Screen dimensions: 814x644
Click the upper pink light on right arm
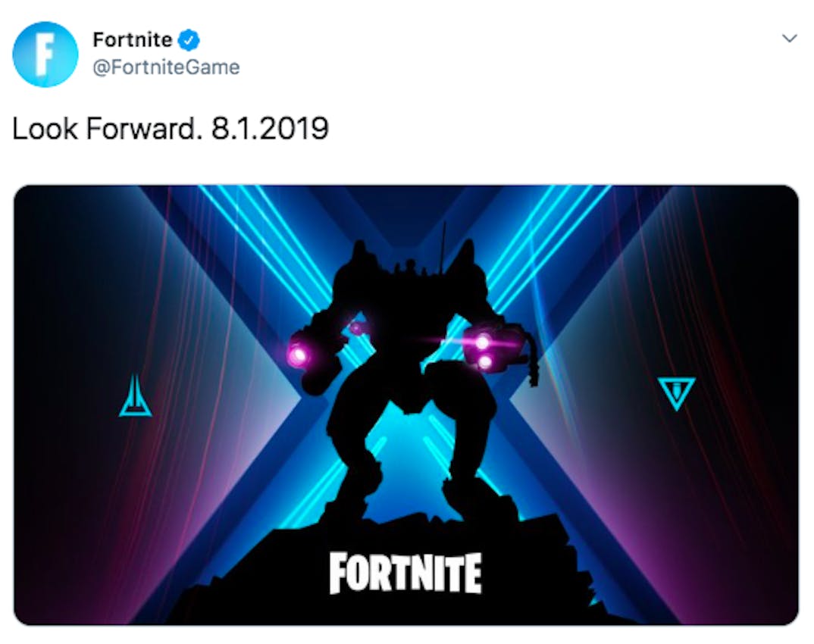(x=482, y=342)
